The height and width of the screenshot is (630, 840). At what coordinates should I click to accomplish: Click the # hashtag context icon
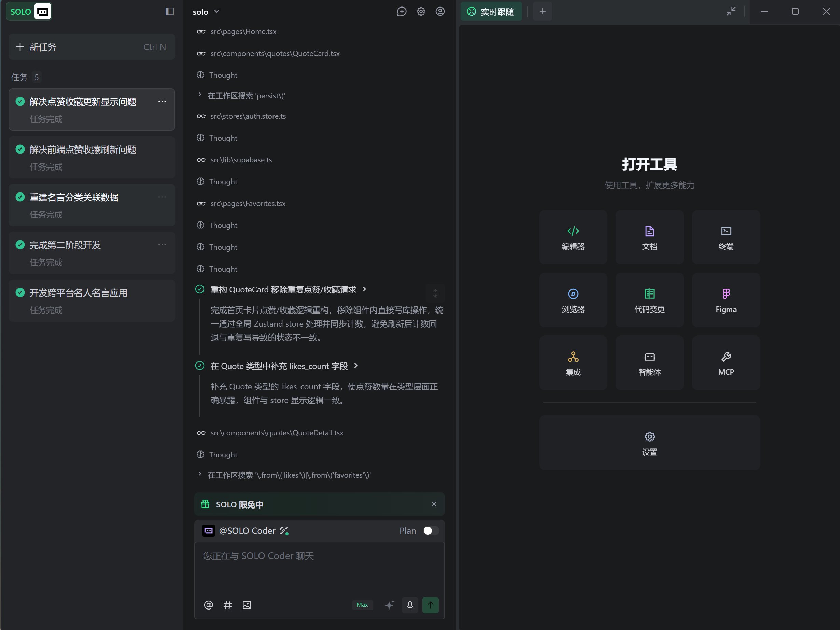coord(227,605)
